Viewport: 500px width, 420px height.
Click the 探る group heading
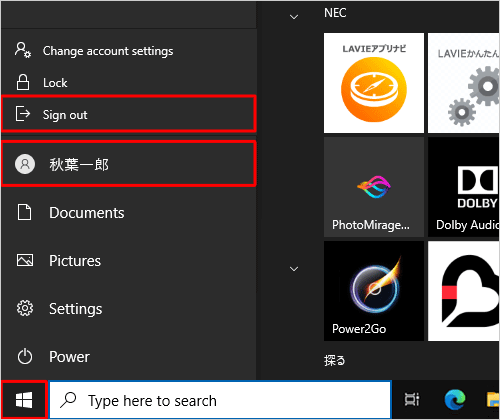335,360
